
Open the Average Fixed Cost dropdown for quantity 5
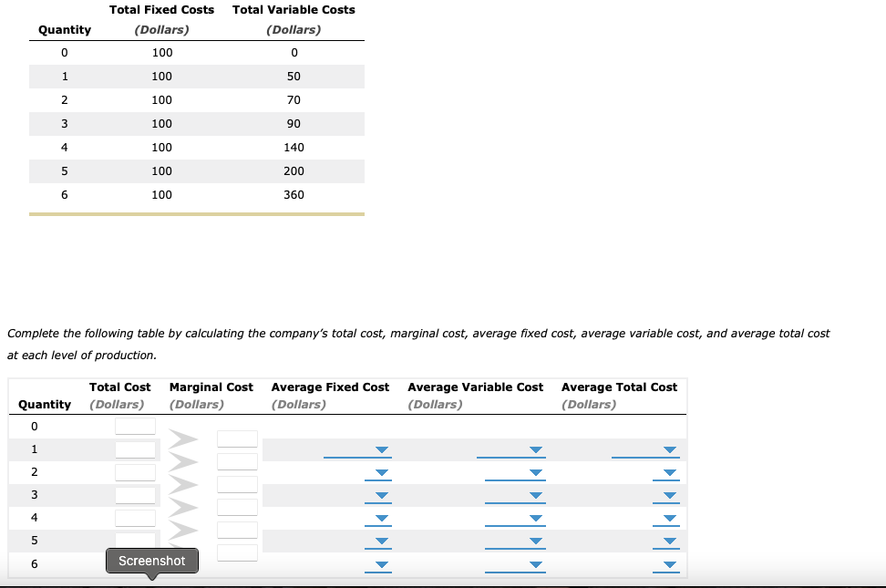click(381, 541)
